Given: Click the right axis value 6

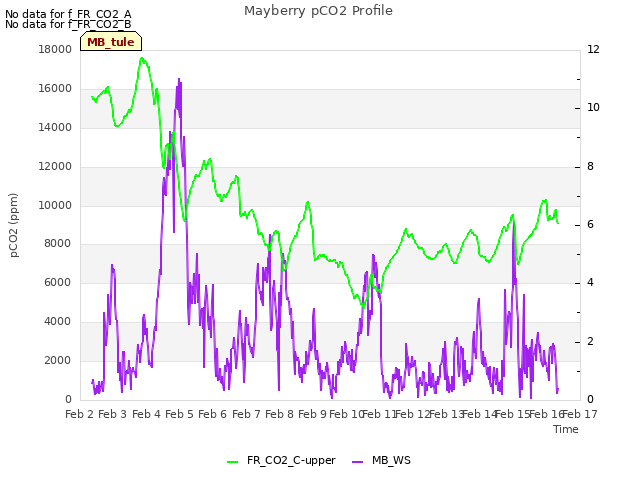Looking at the screenshot, I should [591, 224].
